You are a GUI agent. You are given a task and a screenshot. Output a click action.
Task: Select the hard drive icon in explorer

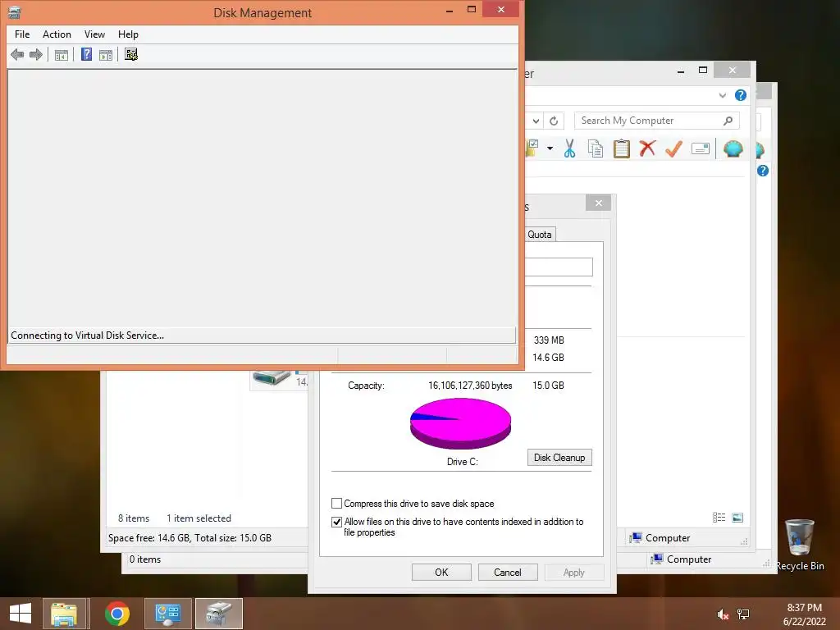point(272,377)
